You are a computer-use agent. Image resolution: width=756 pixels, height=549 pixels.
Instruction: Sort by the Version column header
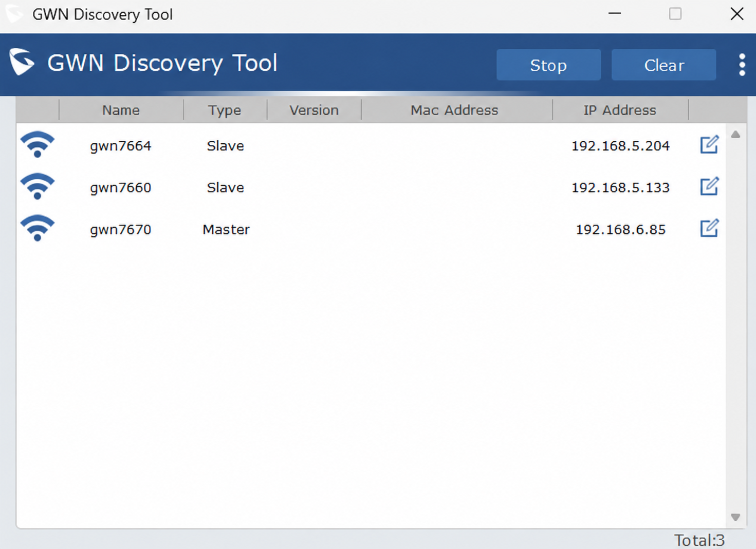click(x=314, y=110)
